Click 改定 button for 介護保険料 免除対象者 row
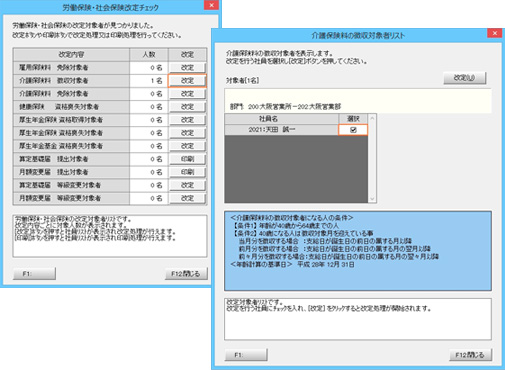Screen dimensions: 505x370 (187, 94)
